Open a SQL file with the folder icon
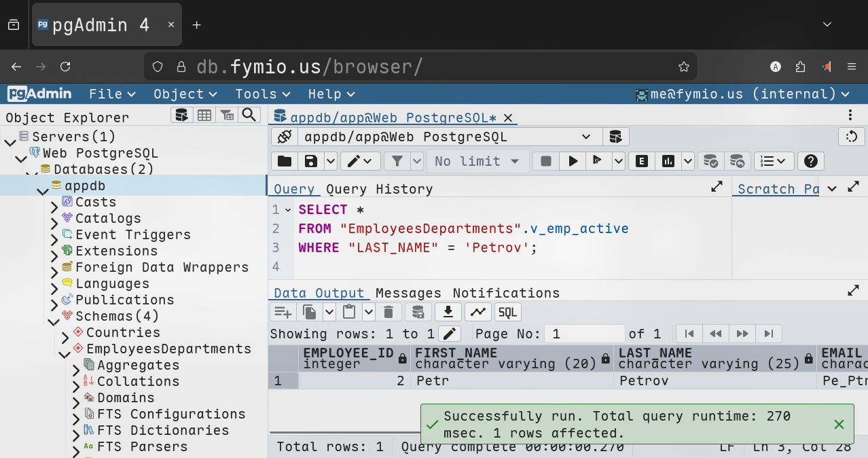Image resolution: width=868 pixels, height=458 pixels. tap(284, 161)
